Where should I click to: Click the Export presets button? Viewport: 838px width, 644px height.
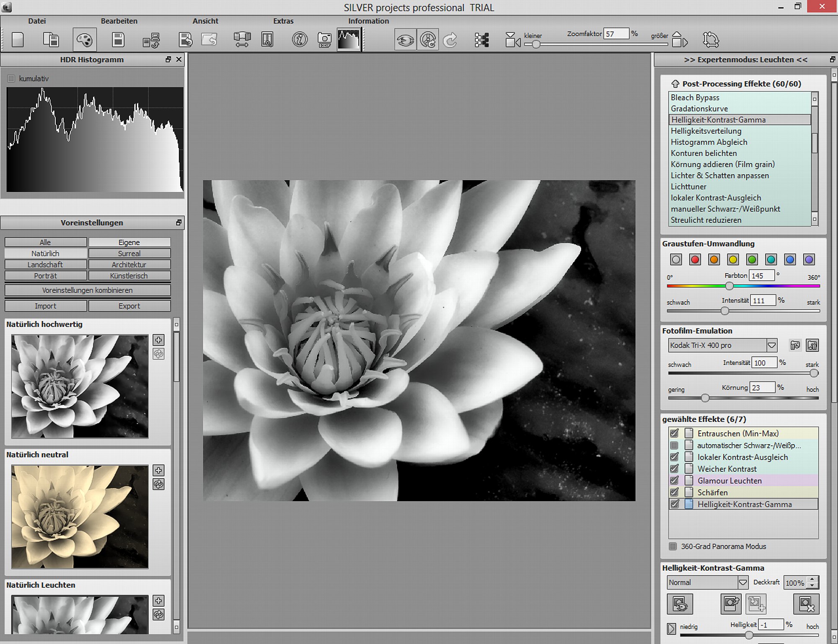coord(129,306)
